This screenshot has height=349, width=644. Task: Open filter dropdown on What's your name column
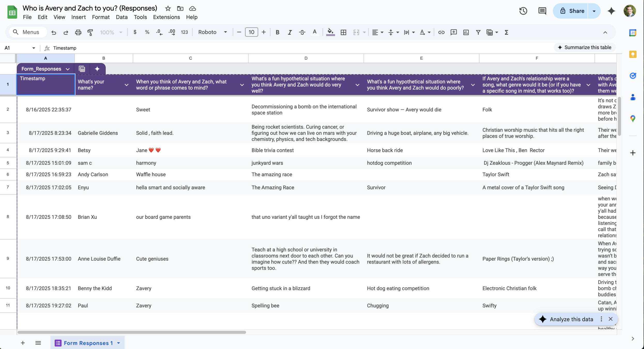tap(126, 85)
